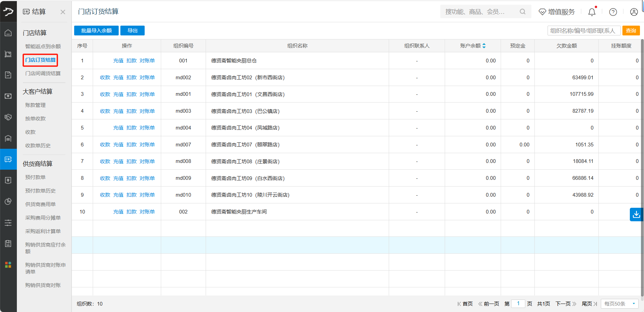Open 采购返利计算单 menu item
The image size is (644, 312).
(43, 231)
